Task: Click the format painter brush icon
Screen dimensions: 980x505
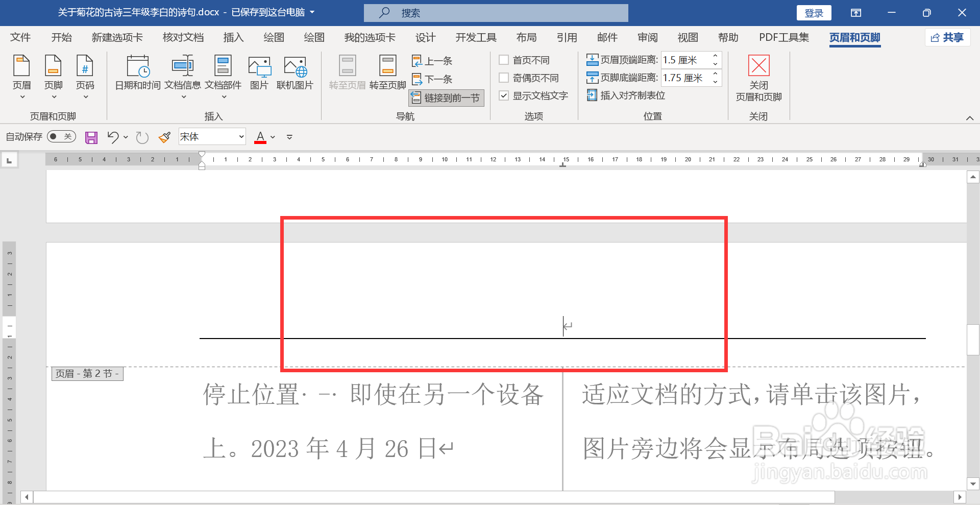Action: point(164,137)
